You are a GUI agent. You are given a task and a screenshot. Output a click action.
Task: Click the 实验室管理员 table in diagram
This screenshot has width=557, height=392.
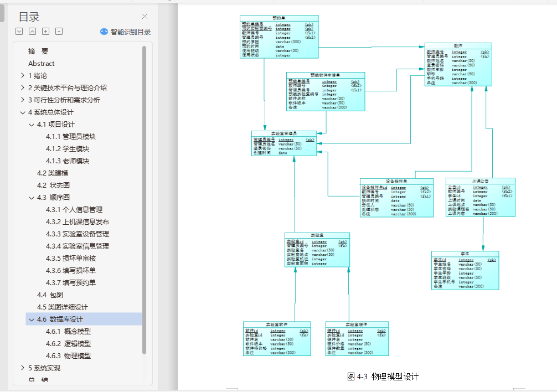click(284, 143)
